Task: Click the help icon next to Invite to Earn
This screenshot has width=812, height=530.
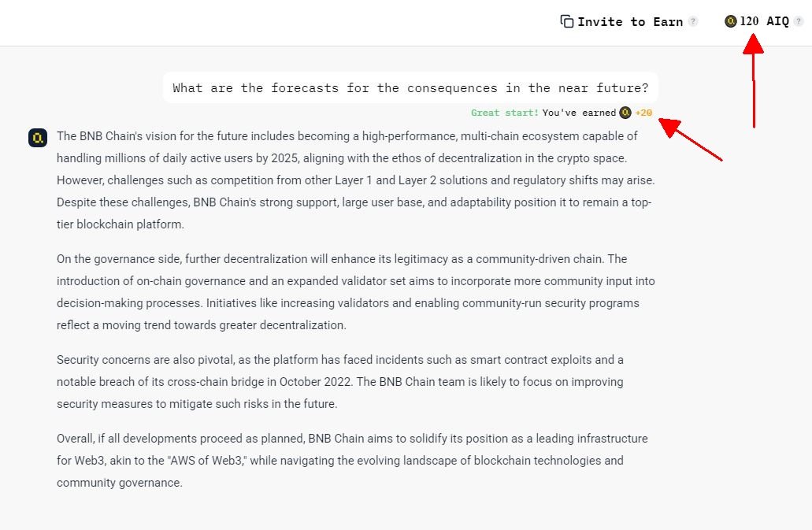Action: pyautogui.click(x=693, y=22)
